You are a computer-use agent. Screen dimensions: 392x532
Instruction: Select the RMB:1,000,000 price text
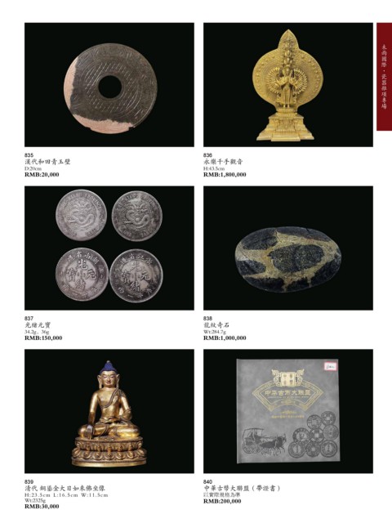click(x=225, y=338)
